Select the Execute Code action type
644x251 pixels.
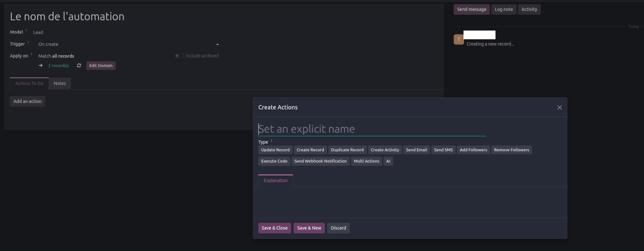[x=274, y=161]
